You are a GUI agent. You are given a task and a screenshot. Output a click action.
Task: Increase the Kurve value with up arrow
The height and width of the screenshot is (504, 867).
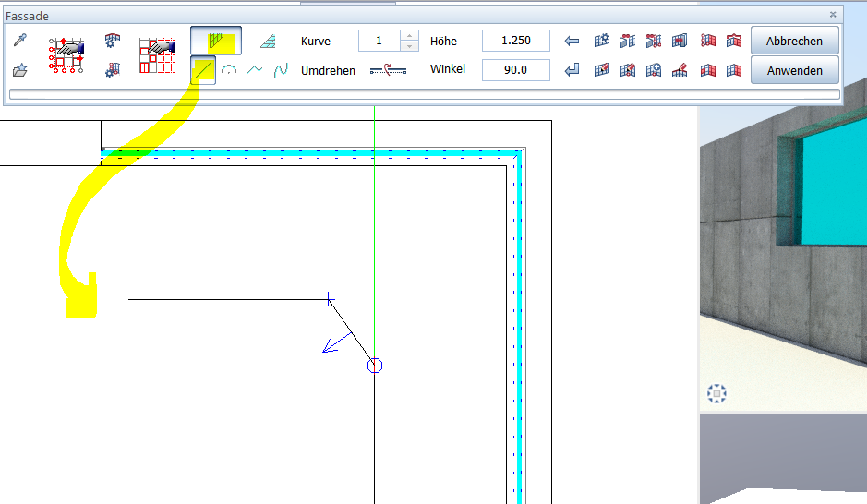tap(410, 36)
